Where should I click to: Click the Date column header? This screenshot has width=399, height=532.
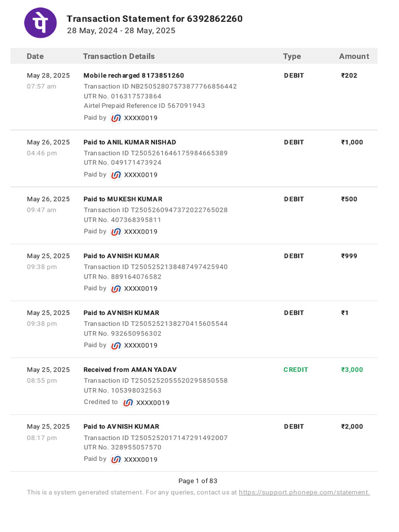tap(35, 56)
